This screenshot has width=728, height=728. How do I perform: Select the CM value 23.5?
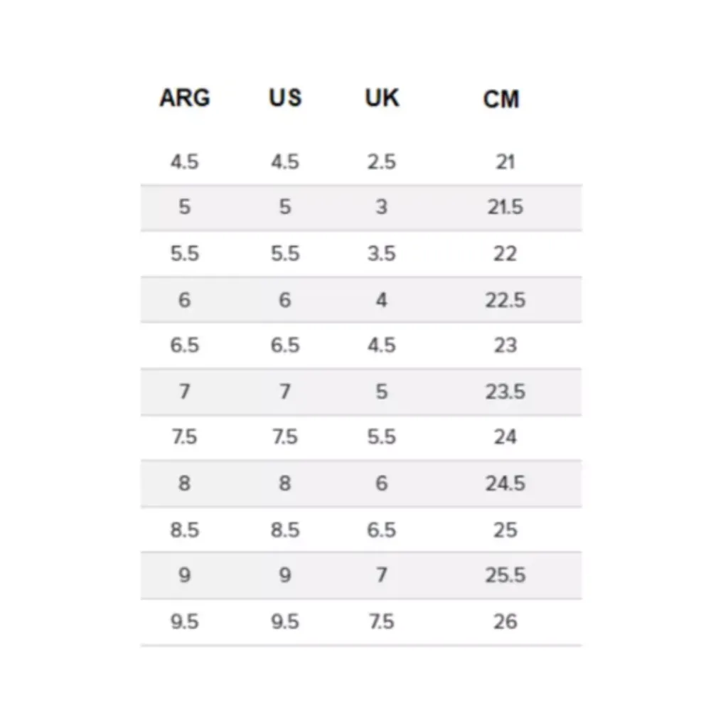click(x=505, y=392)
